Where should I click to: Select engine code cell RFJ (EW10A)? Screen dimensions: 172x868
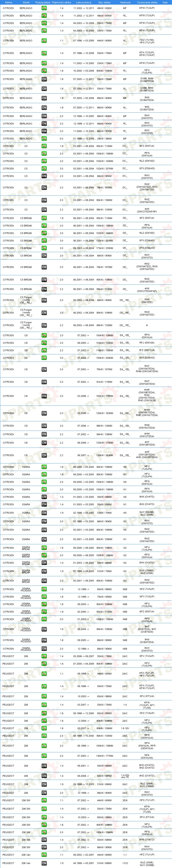pyautogui.click(x=147, y=343)
